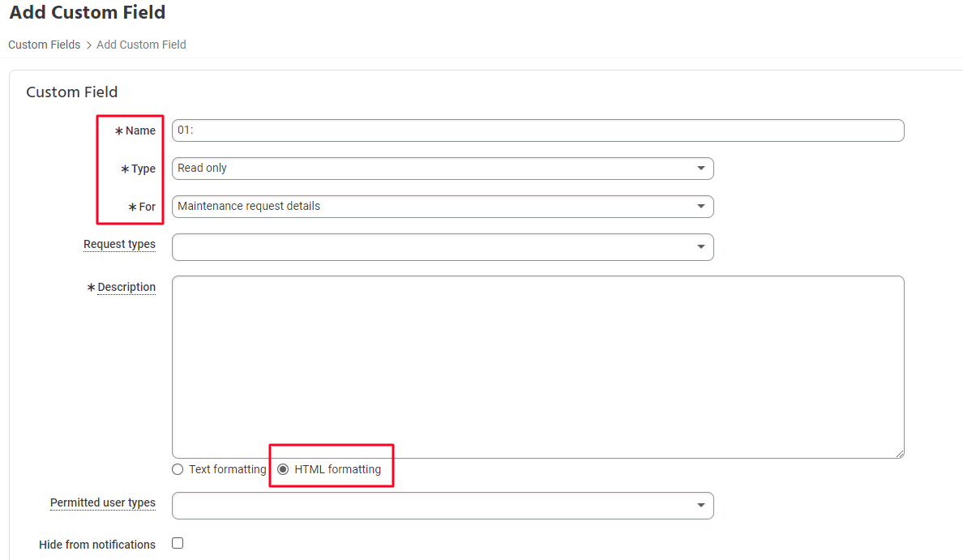The image size is (963, 560).
Task: Click the Custom Field section heading
Action: [x=72, y=92]
